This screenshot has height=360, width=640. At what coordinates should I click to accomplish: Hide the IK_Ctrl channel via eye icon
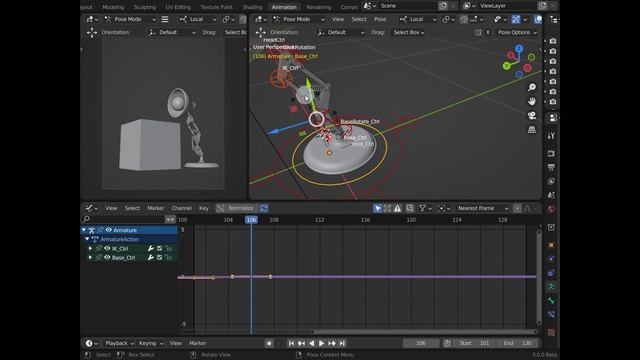[x=107, y=248]
